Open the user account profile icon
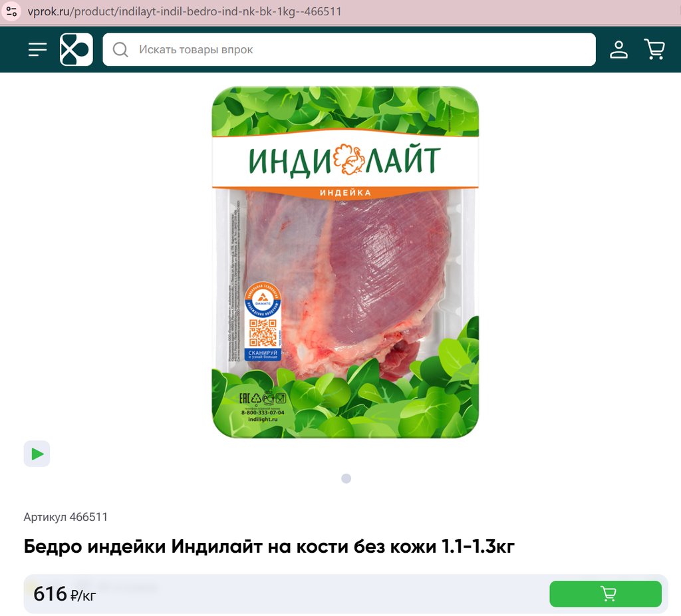Image resolution: width=681 pixels, height=616 pixels. click(x=618, y=49)
